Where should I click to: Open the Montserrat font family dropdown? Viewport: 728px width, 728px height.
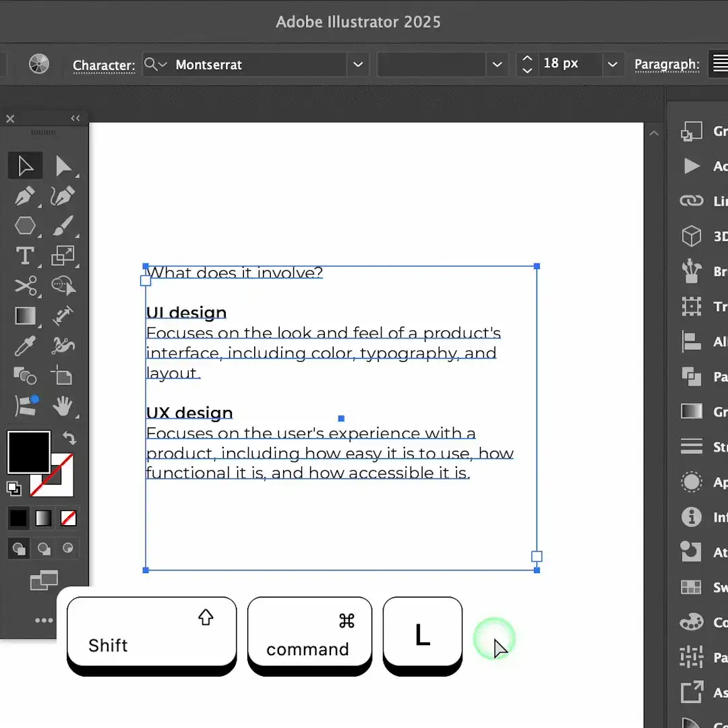(x=358, y=64)
